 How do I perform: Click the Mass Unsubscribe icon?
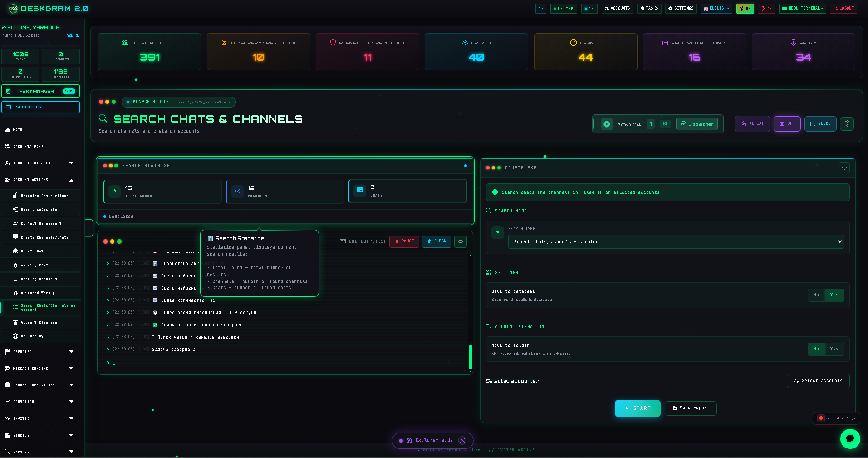[15, 209]
